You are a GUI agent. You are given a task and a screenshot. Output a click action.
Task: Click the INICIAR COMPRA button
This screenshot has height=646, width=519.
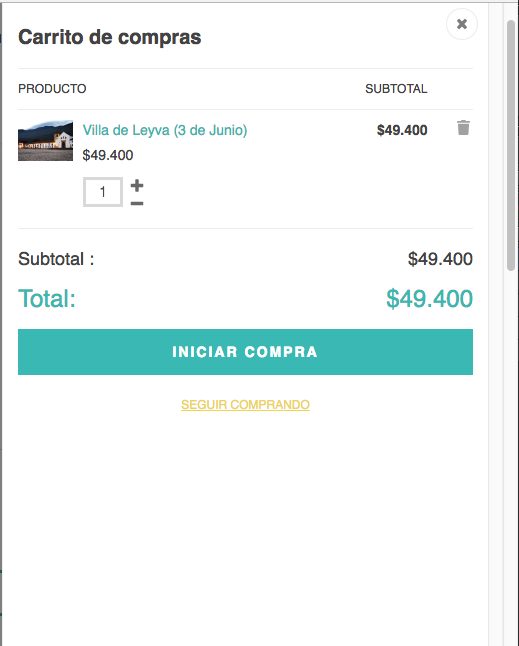coord(245,352)
